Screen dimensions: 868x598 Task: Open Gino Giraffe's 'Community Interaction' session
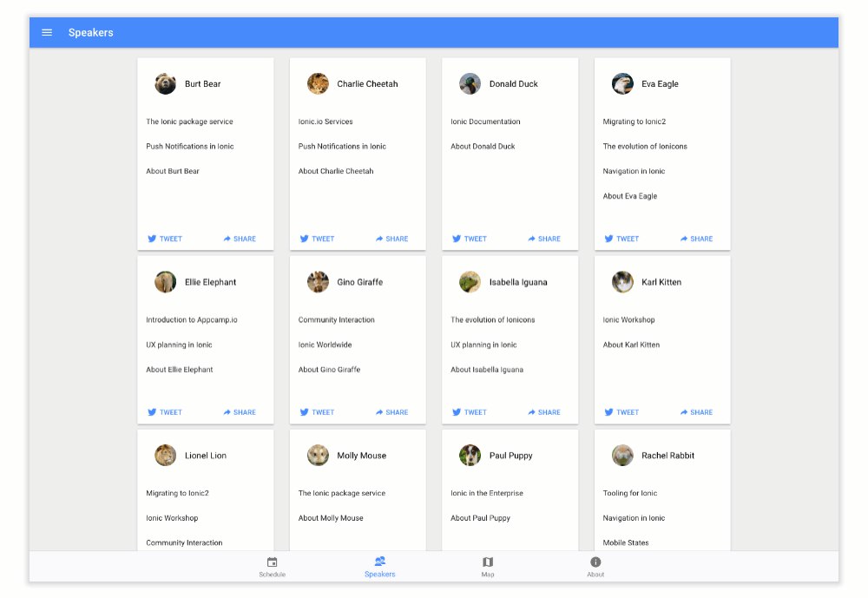(x=337, y=319)
